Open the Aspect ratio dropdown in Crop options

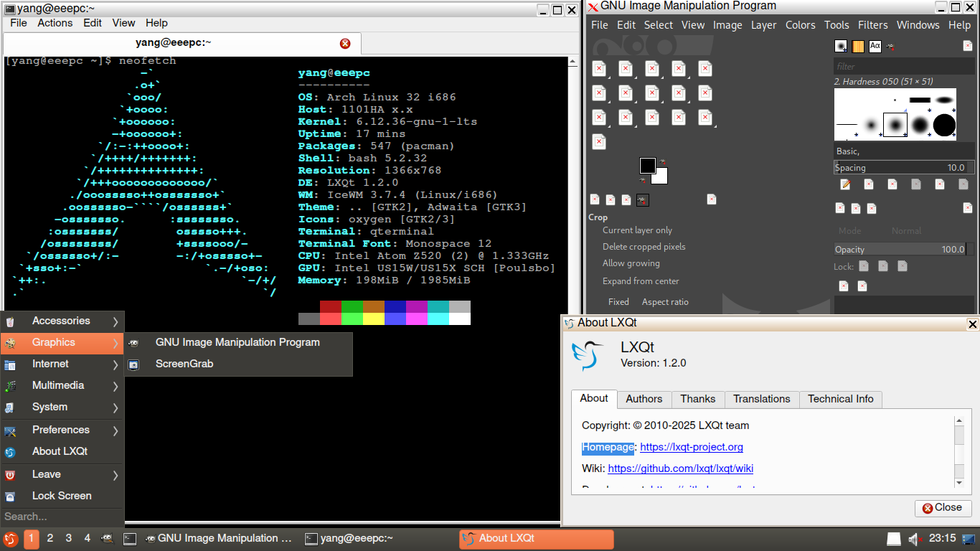665,302
